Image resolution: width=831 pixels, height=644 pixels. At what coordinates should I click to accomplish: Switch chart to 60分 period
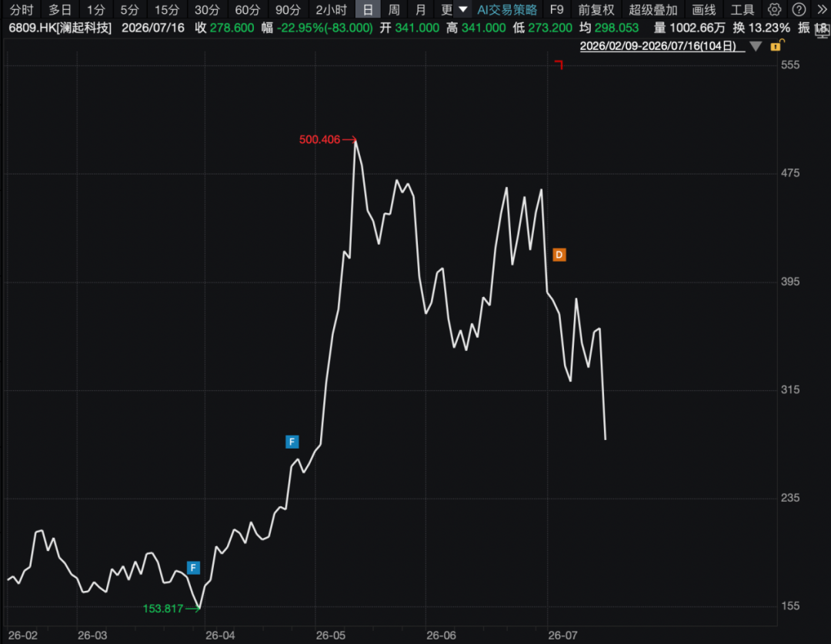point(248,9)
